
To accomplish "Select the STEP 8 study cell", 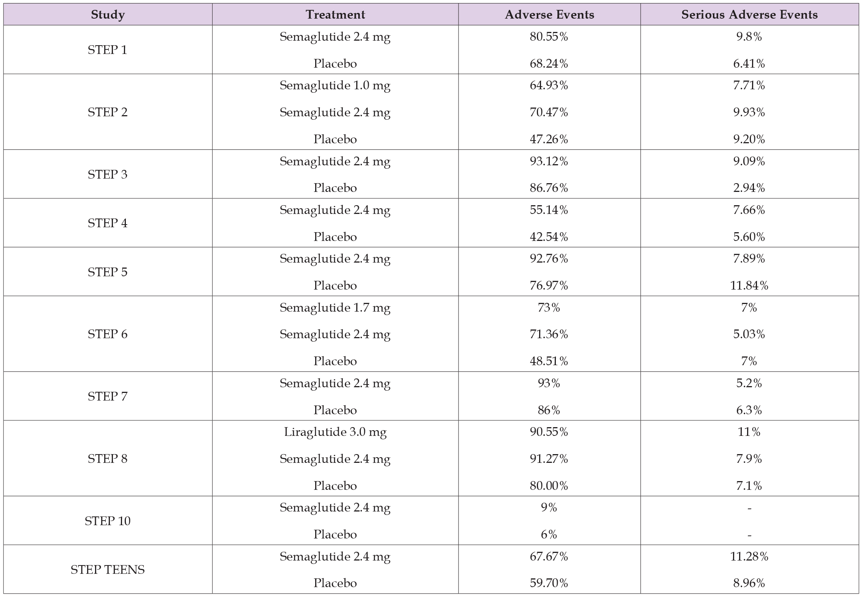I will tap(108, 459).
